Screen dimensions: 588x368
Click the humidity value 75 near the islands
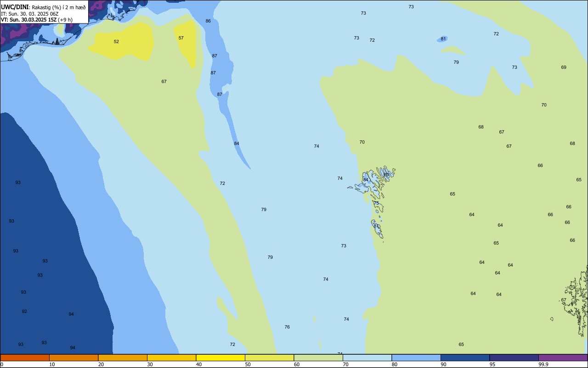tap(376, 203)
